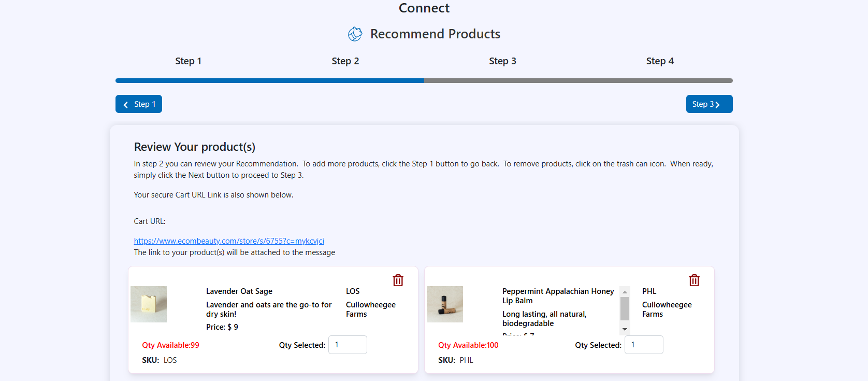This screenshot has width=868, height=381.
Task: Click the 'Qty Available:99' text
Action: click(170, 345)
